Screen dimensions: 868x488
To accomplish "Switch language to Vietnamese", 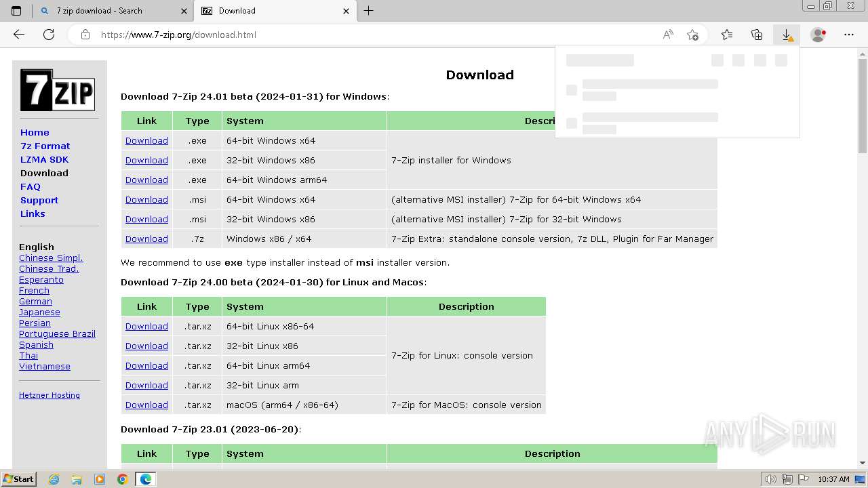I will [x=45, y=366].
